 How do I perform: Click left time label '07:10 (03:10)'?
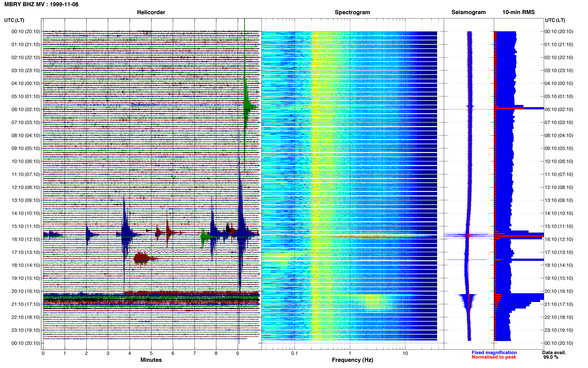tap(26, 122)
